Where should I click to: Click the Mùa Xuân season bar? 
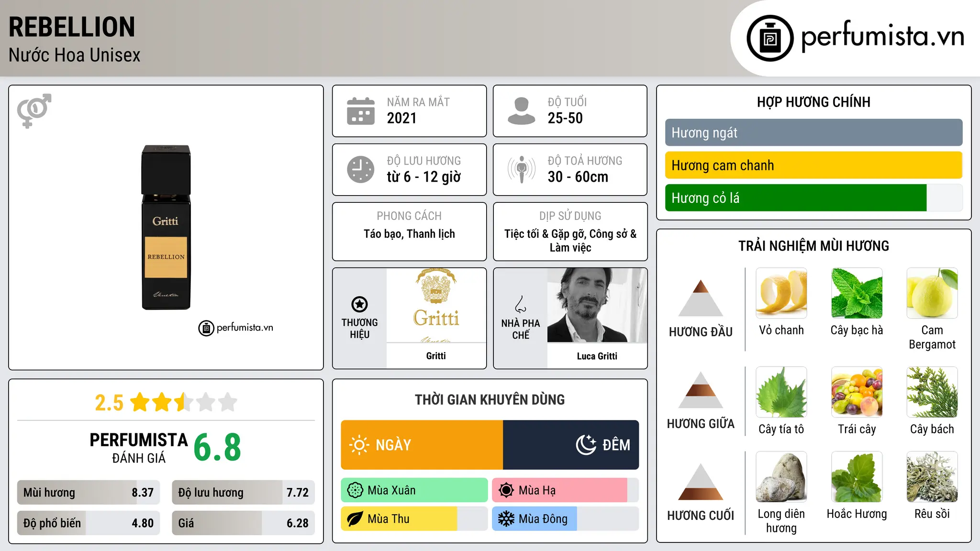414,490
